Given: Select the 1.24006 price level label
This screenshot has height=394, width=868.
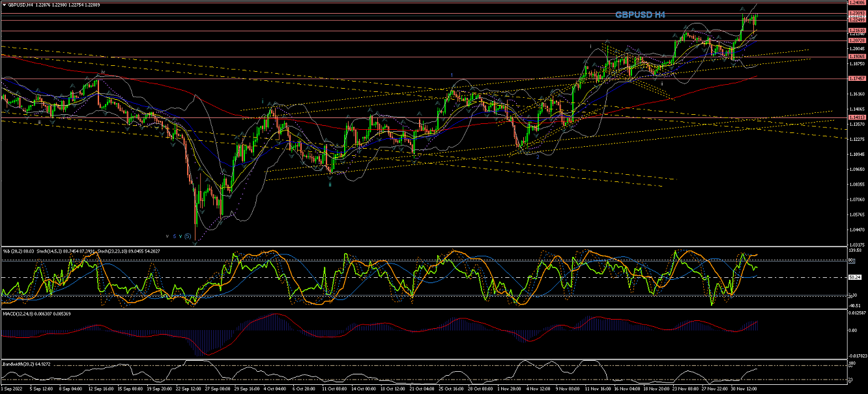Looking at the screenshot, I should tap(857, 3).
